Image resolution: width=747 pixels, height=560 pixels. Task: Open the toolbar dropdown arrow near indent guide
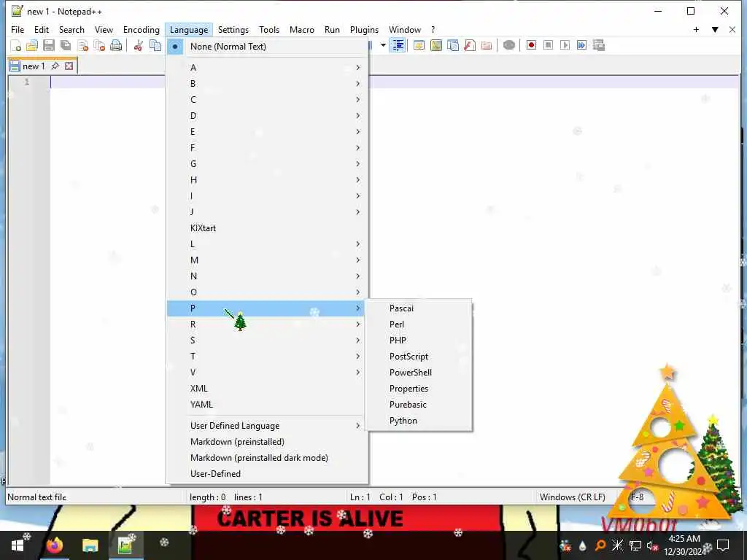[383, 46]
